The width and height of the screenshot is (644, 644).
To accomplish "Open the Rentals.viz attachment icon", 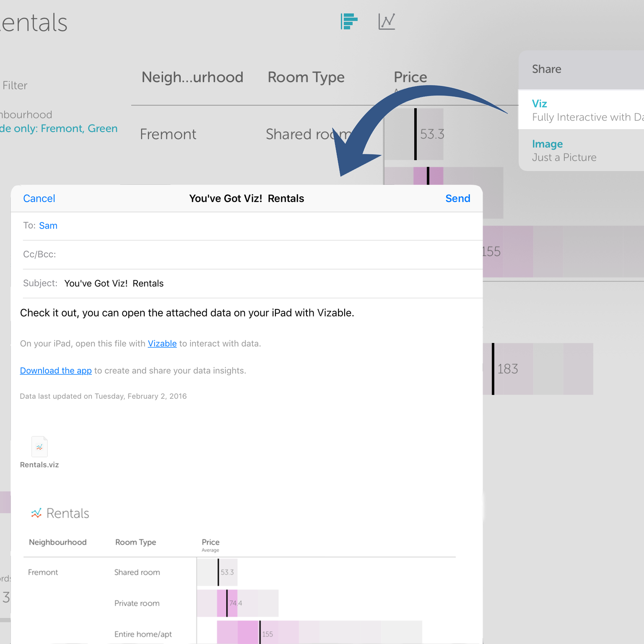I will 39,447.
